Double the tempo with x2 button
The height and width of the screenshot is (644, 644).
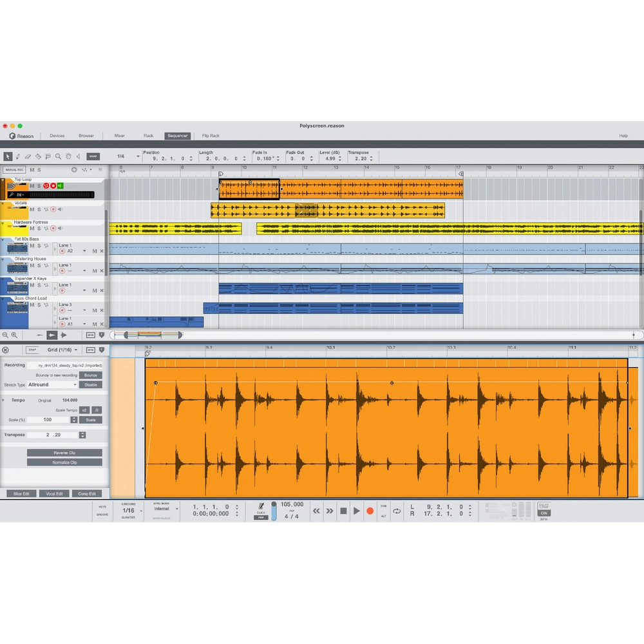click(84, 410)
